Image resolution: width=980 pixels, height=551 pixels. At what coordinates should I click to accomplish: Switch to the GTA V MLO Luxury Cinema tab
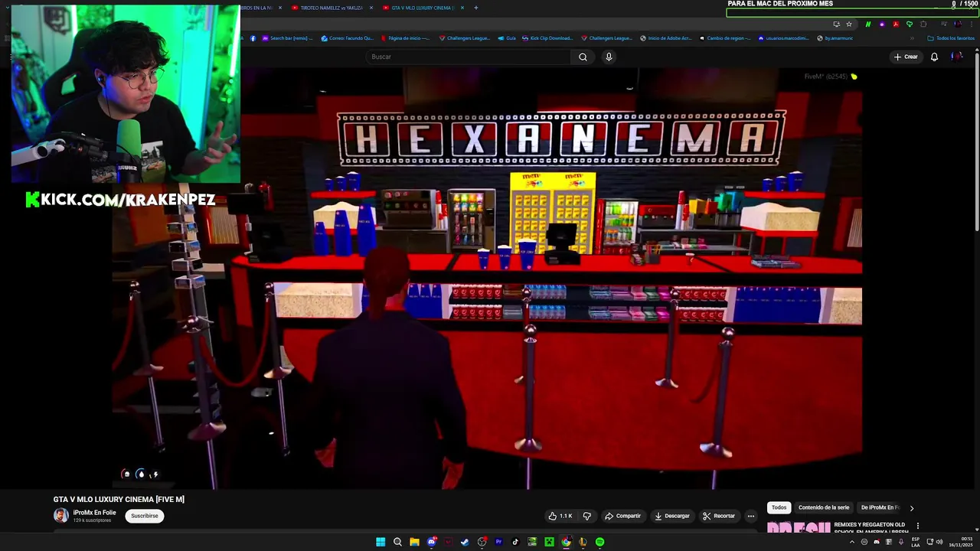421,8
